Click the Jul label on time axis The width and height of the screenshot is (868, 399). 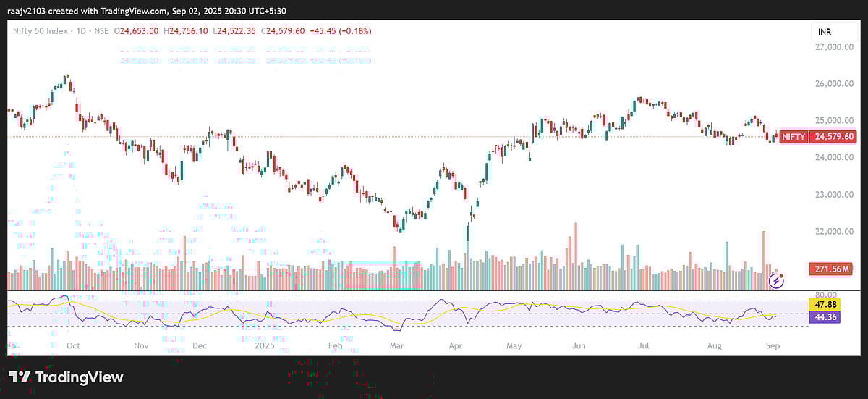(642, 346)
